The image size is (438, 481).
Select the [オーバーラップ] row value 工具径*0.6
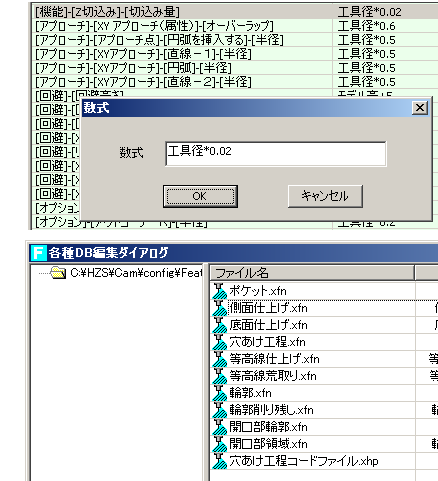tap(366, 26)
